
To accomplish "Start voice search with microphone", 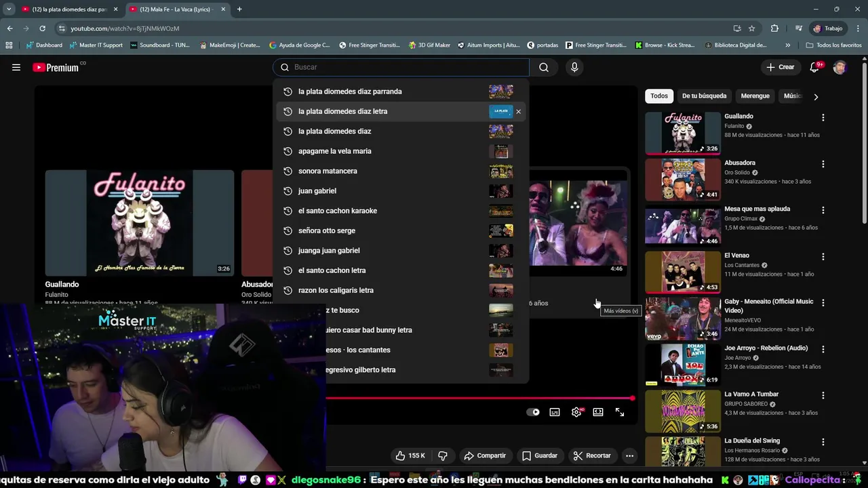I will [574, 67].
